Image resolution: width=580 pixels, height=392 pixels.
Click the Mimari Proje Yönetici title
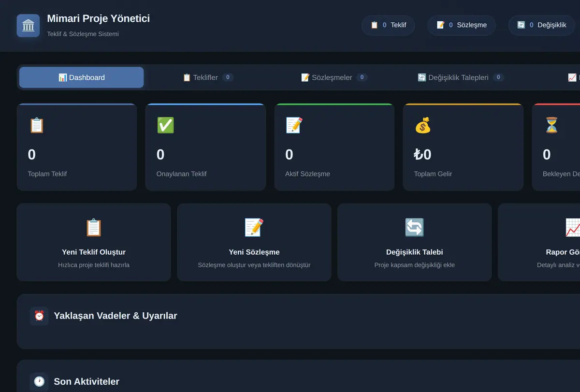(x=99, y=18)
